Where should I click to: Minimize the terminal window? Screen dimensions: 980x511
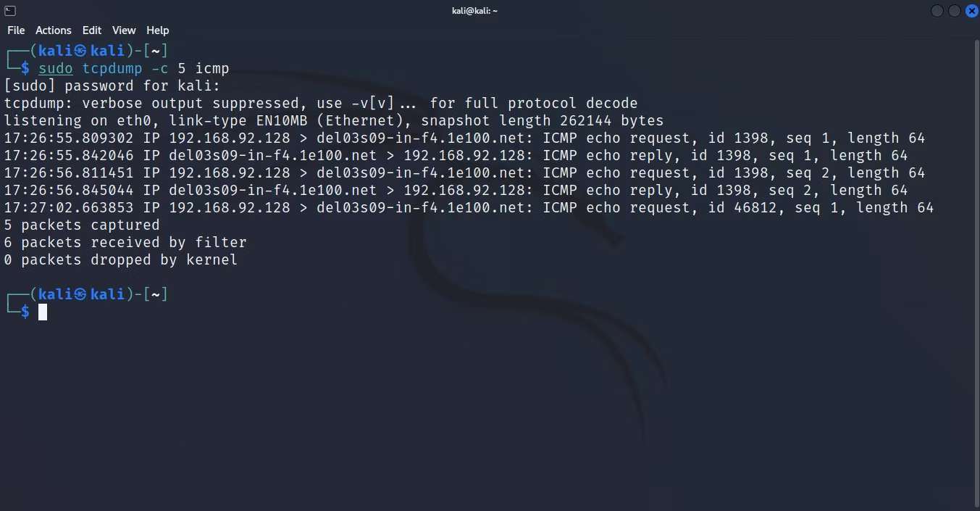pyautogui.click(x=937, y=10)
